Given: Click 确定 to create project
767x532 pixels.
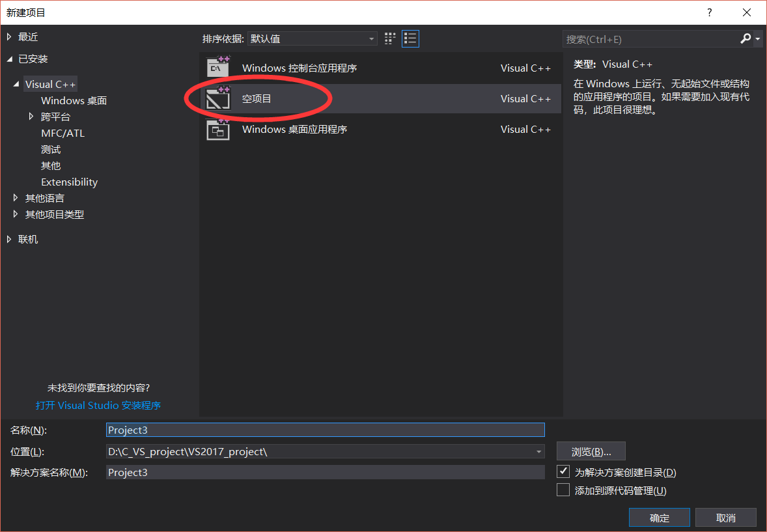Looking at the screenshot, I should tap(660, 517).
